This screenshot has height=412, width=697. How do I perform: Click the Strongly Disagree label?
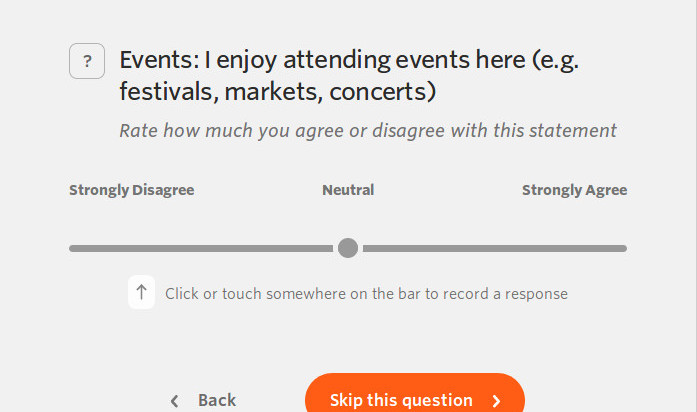pyautogui.click(x=131, y=190)
